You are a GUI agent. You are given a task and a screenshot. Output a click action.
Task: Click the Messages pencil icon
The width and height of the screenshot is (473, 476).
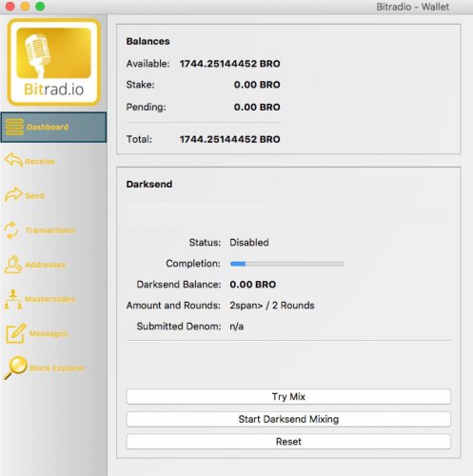[x=16, y=333]
